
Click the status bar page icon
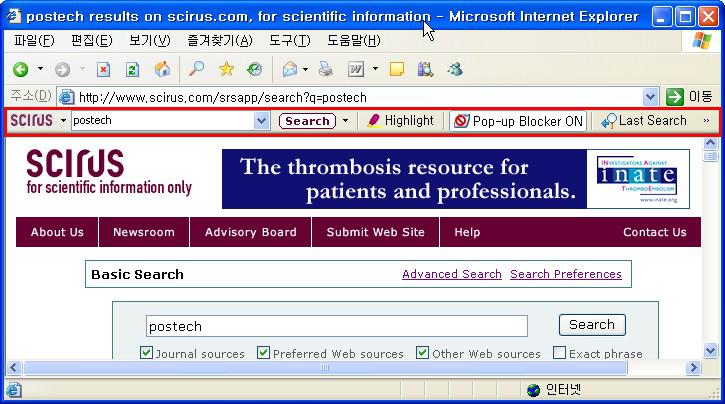click(x=13, y=390)
